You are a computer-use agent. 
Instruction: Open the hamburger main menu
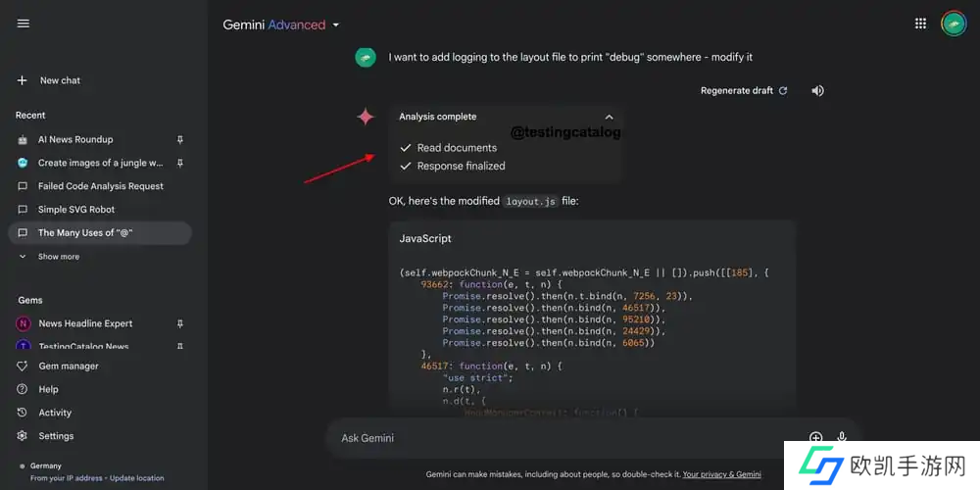24,24
